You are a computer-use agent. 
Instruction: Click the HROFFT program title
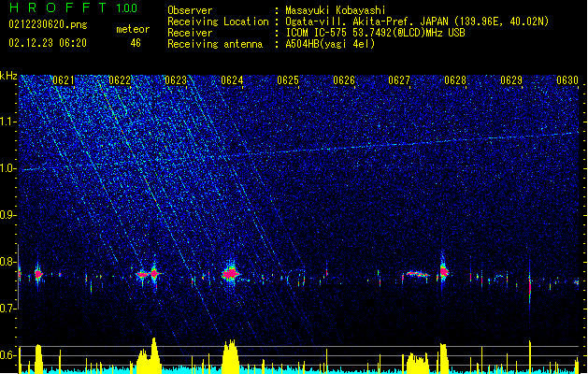(x=58, y=7)
